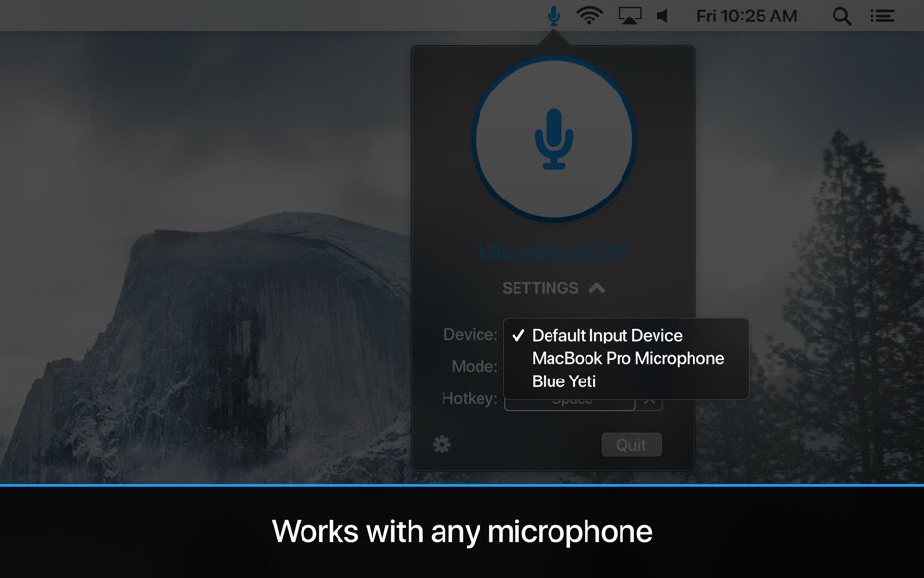This screenshot has width=924, height=578.
Task: Click the Hotkey field showing Space
Action: (569, 402)
